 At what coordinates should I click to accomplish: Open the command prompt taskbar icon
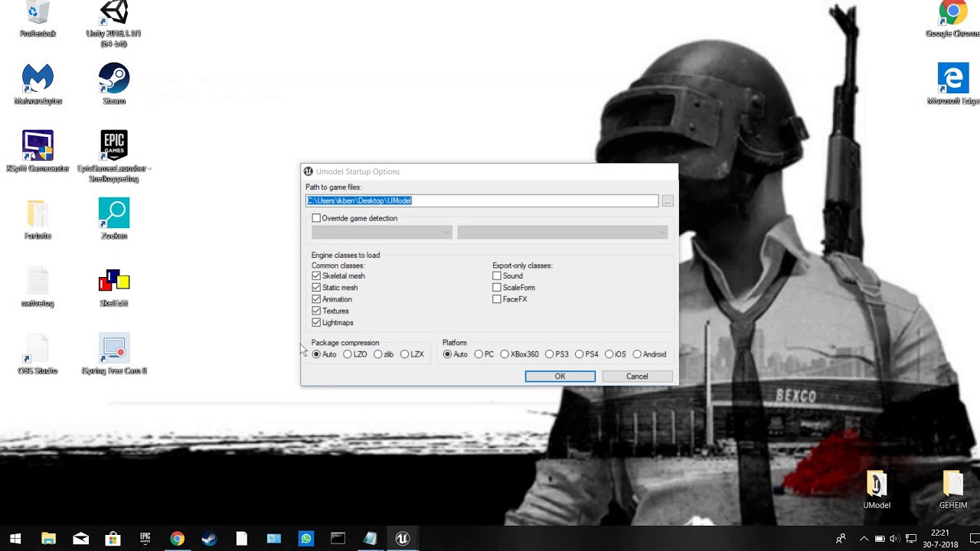(x=338, y=539)
